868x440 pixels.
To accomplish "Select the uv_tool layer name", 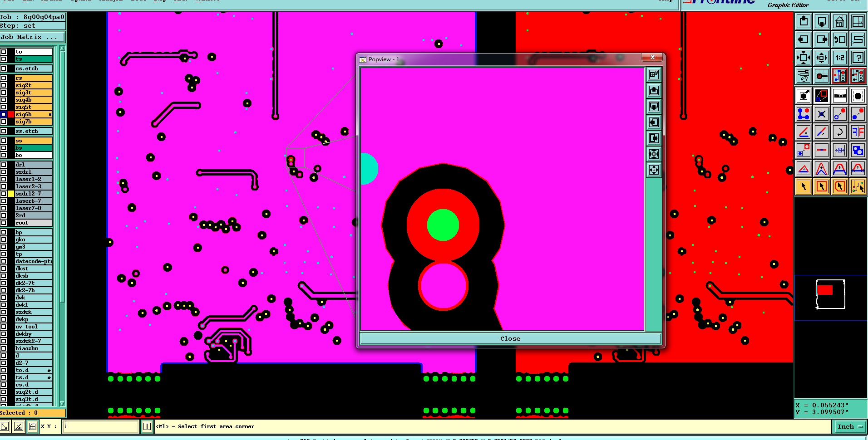I will [34, 327].
